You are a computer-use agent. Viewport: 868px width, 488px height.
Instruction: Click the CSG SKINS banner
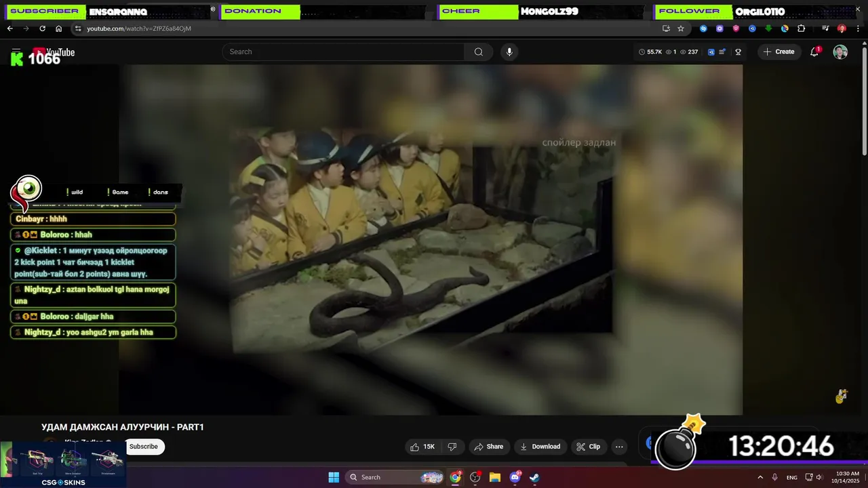click(63, 464)
